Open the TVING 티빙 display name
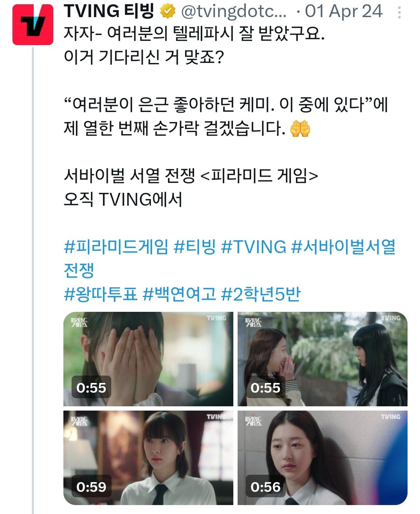Viewport: 420px width, 514px height. click(109, 11)
